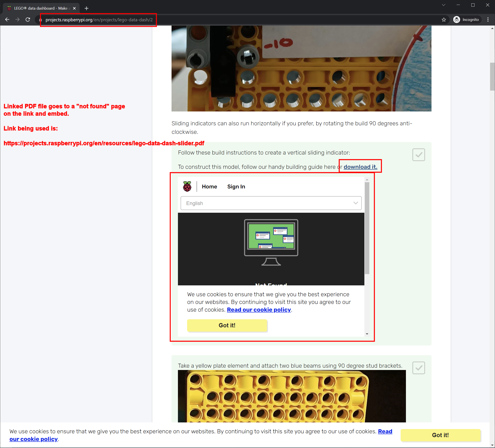495x448 pixels.
Task: Click the embedded frame scroll-down arrow
Action: pos(367,334)
